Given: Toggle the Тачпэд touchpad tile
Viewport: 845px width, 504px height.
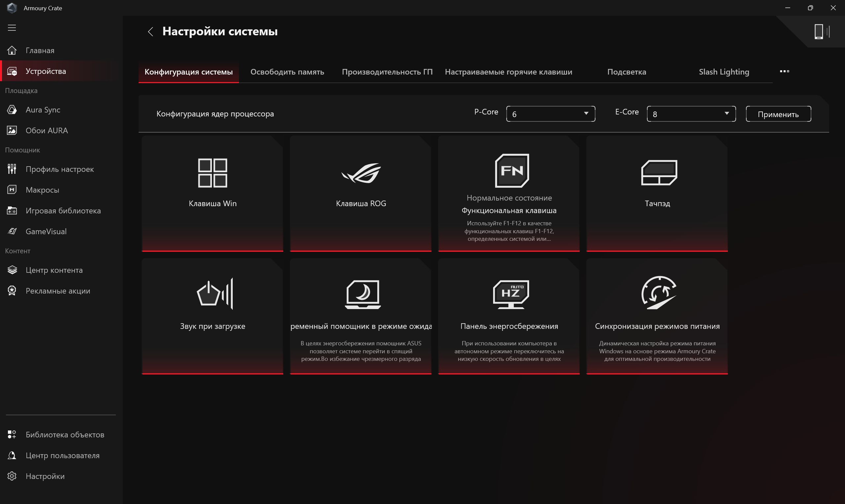Looking at the screenshot, I should coord(657,194).
